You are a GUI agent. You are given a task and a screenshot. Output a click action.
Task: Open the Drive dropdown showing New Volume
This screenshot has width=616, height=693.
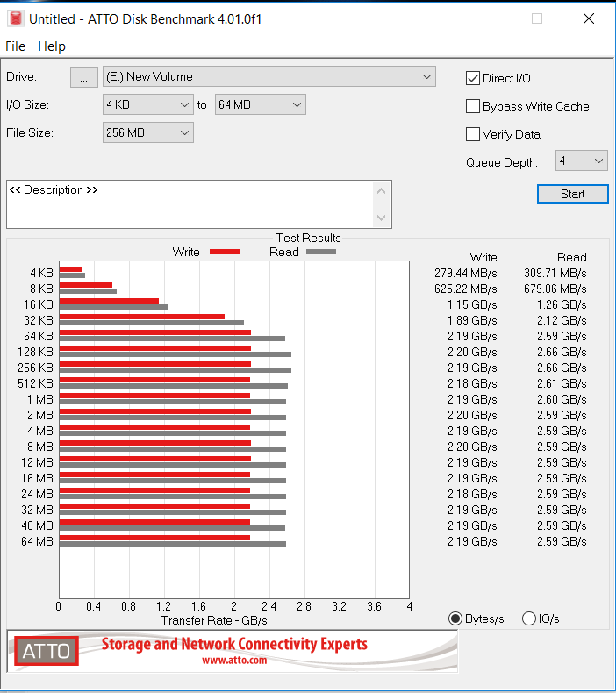(269, 76)
